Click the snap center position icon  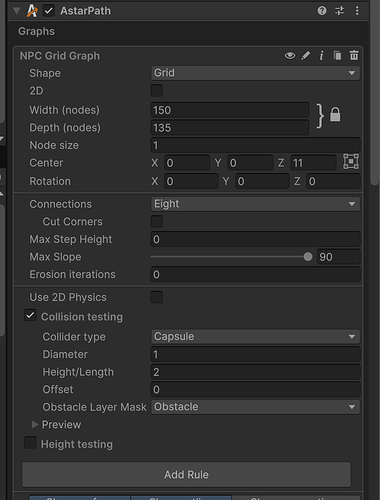[x=351, y=162]
